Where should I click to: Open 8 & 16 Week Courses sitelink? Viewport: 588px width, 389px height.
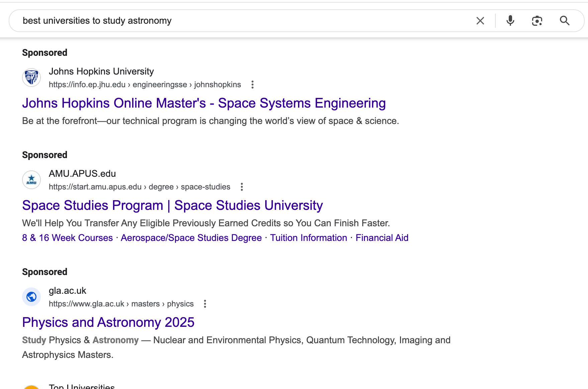click(68, 238)
